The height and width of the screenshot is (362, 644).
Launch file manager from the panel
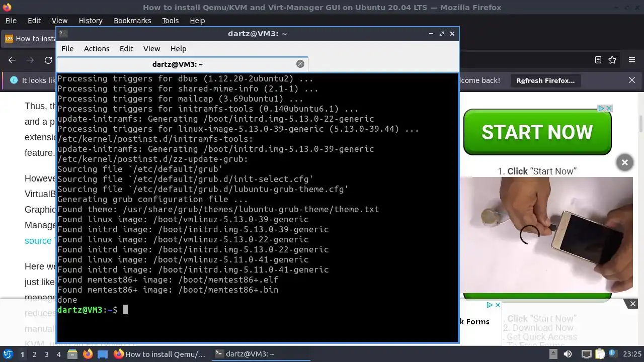72,354
